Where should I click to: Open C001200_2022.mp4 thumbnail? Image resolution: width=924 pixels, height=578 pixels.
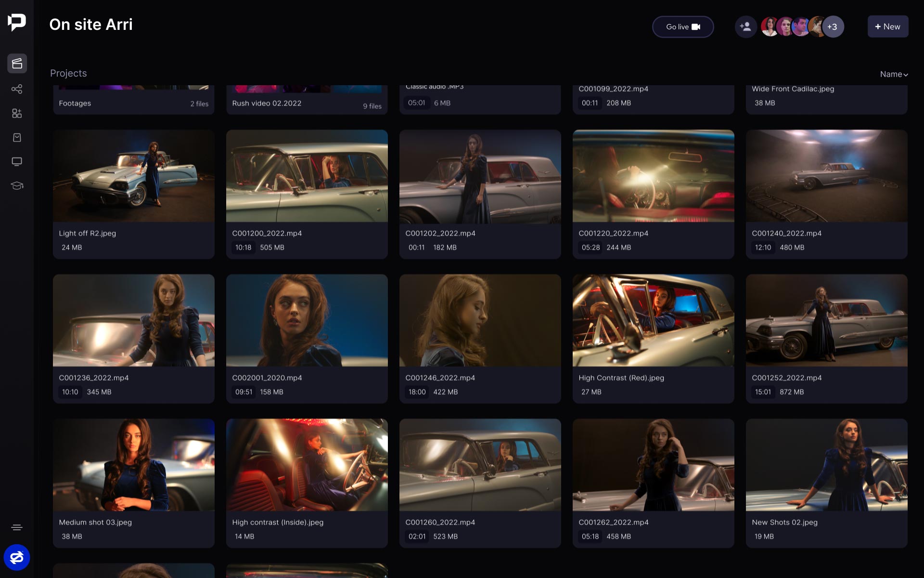point(307,176)
